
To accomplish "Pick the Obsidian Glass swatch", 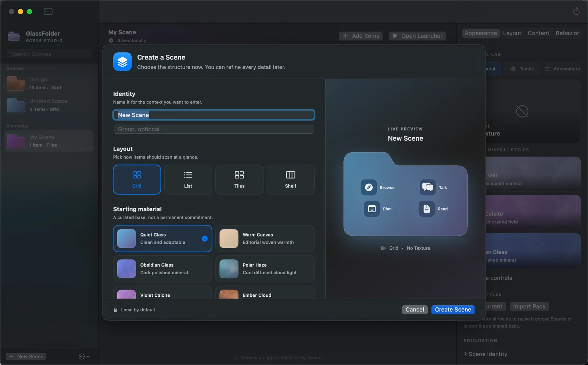I will 126,269.
